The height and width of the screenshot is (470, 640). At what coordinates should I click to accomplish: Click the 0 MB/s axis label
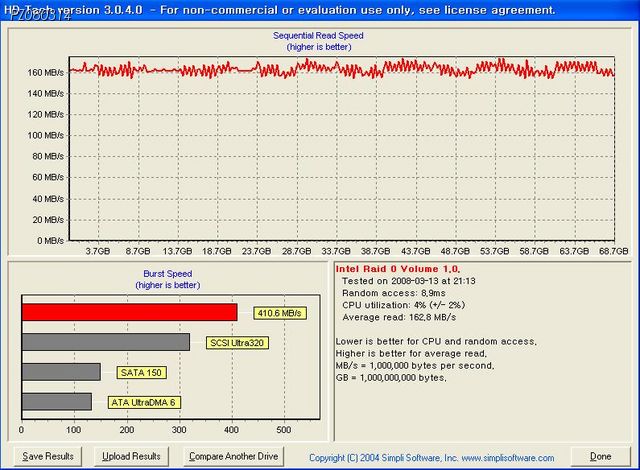(x=51, y=241)
